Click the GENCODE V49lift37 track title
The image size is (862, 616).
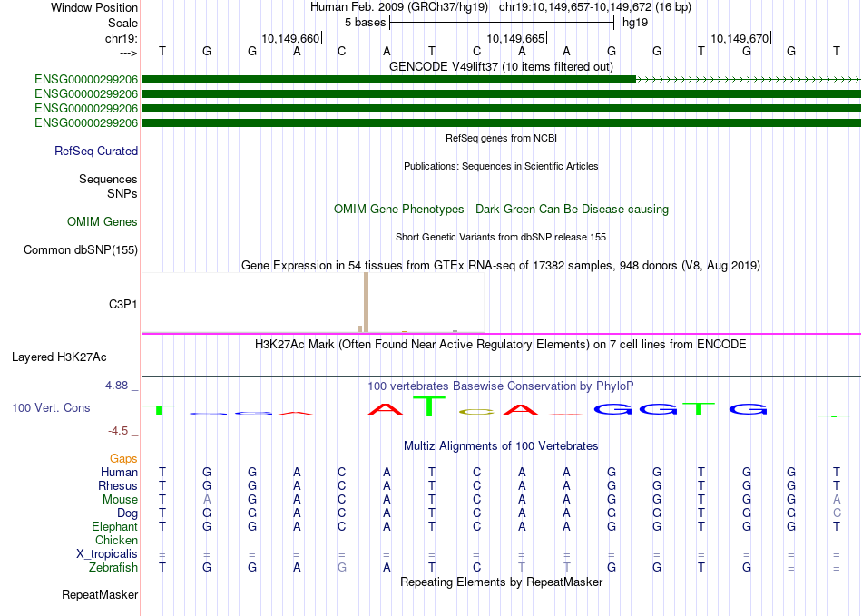501,67
